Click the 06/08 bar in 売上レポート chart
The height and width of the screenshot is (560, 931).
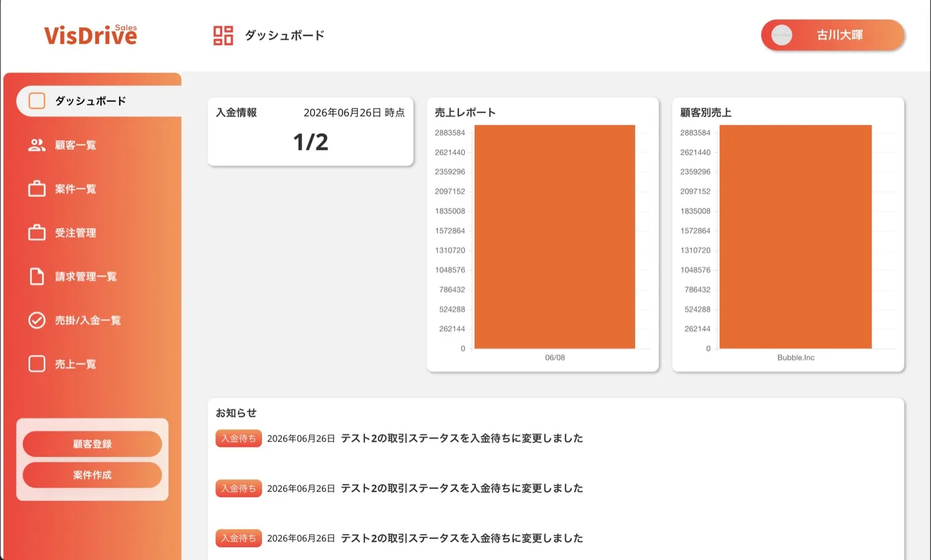(x=555, y=237)
